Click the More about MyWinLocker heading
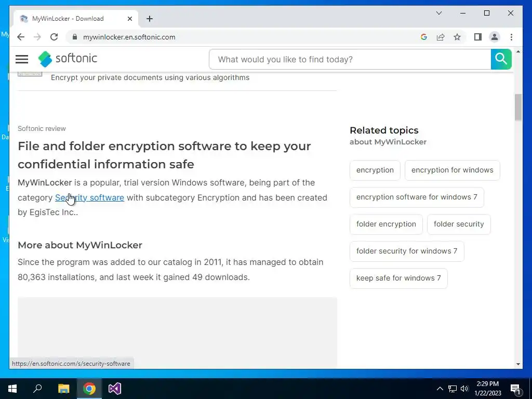This screenshot has width=532, height=399. click(80, 245)
